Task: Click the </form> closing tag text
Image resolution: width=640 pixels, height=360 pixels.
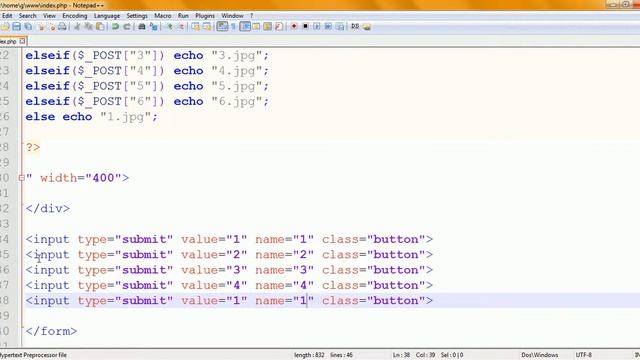Action: (x=51, y=331)
